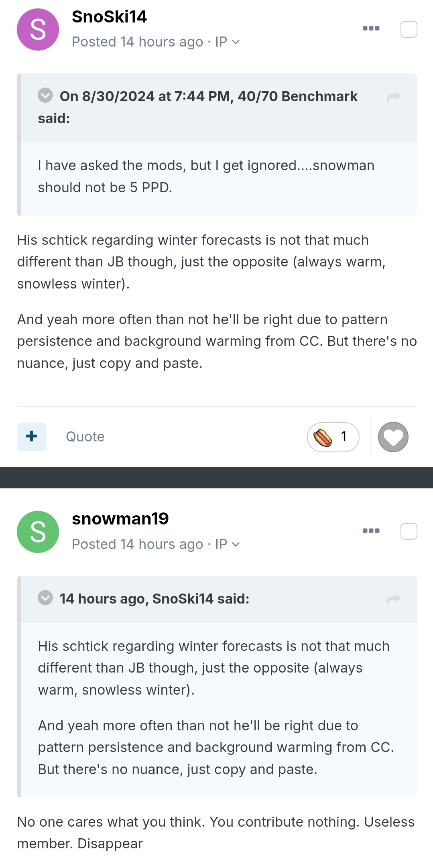Open the three-dot menu on snowman19's post
The image size is (433, 868).
click(371, 531)
